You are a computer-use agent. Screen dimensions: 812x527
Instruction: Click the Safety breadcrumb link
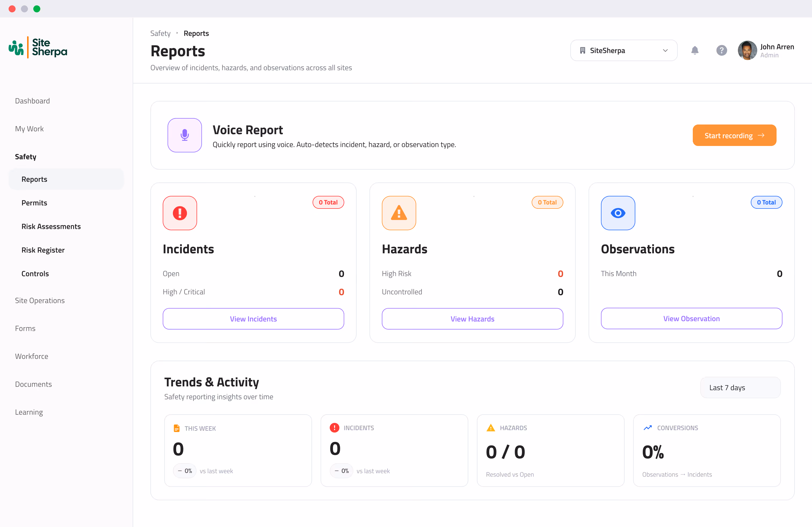point(160,33)
